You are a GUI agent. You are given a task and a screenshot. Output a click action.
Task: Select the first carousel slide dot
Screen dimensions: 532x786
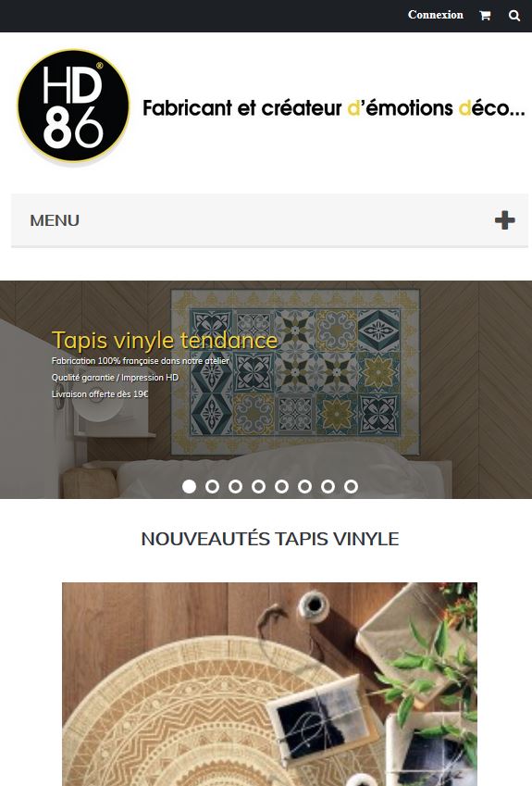point(189,486)
